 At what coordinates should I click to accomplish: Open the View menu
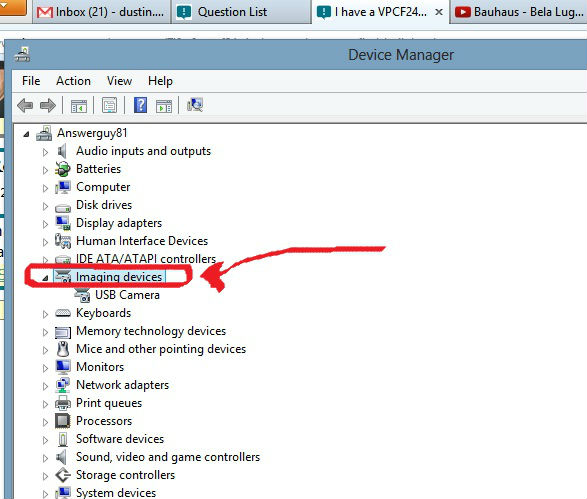click(119, 81)
